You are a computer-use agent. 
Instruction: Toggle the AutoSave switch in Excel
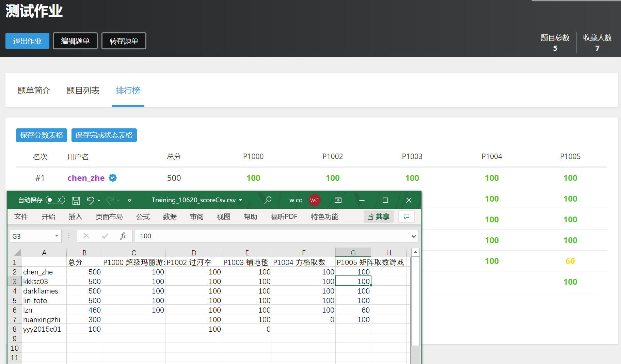click(55, 200)
